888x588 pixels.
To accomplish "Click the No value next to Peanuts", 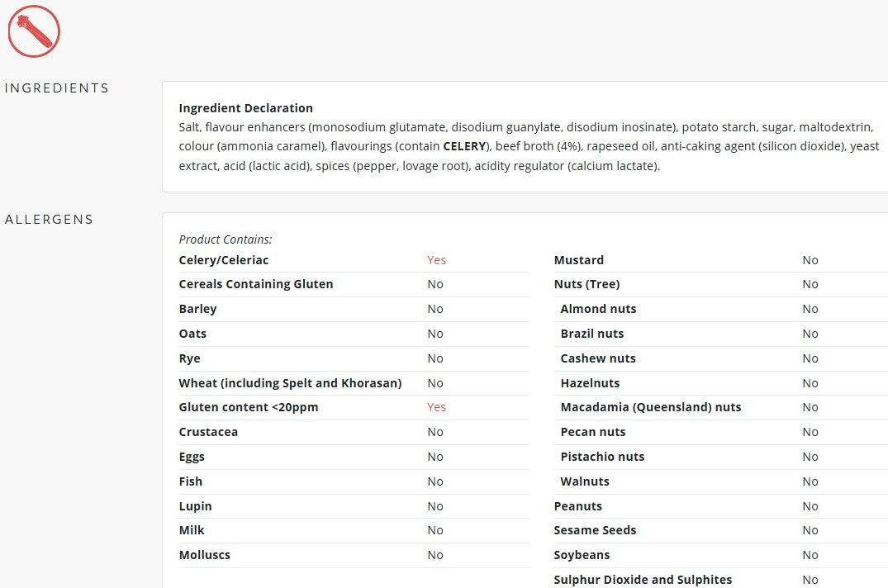I will [810, 506].
